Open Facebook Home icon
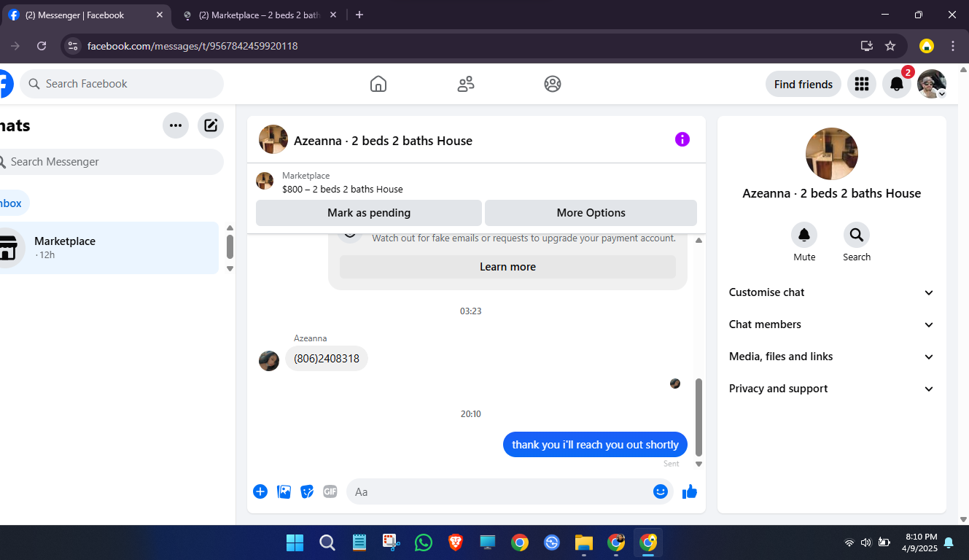This screenshot has height=560, width=969. tap(378, 84)
